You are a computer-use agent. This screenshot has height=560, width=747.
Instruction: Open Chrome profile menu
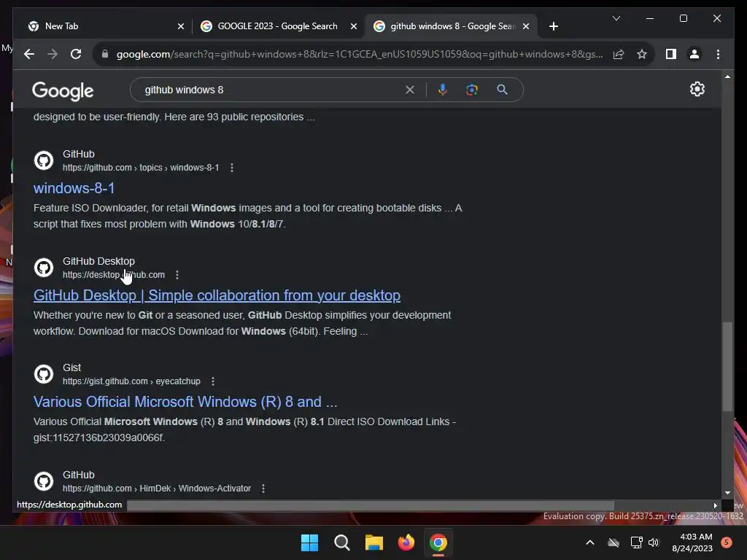click(x=694, y=54)
